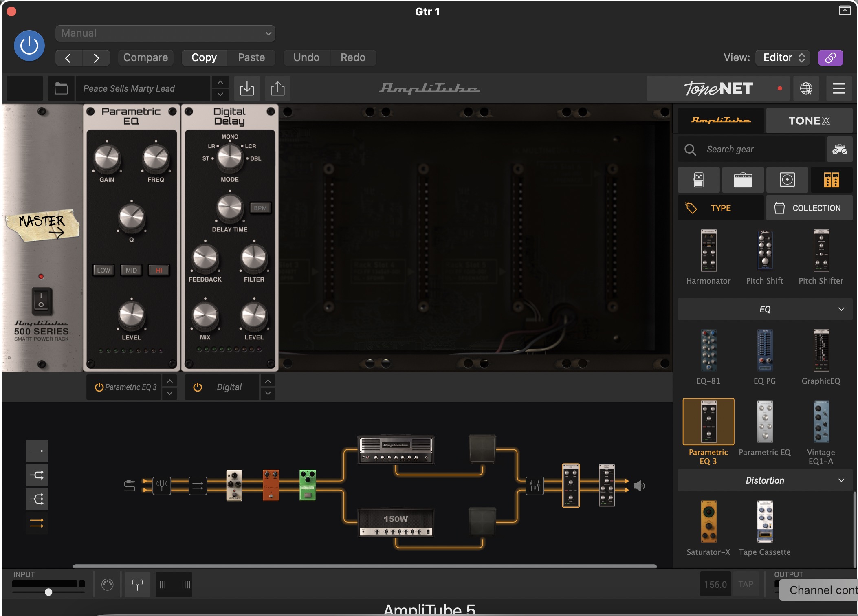
Task: Select the split-merge routing icon
Action: tap(37, 475)
